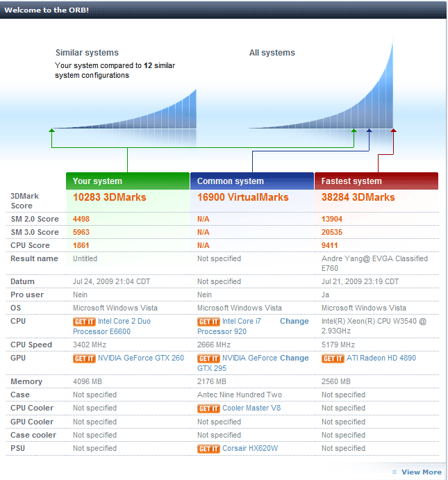Change the common system CPU
Screen dimensions: 448x480
(294, 321)
